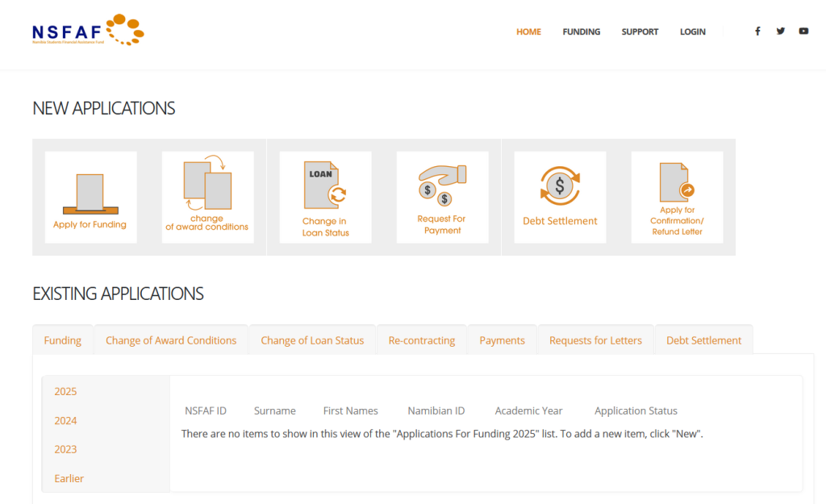Open the Facebook social icon

(x=757, y=31)
